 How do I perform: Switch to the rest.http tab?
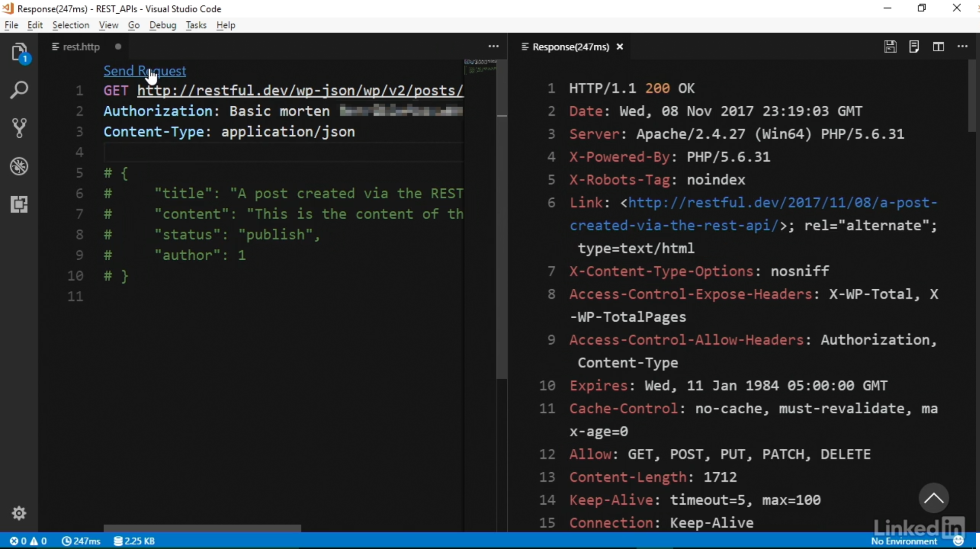tap(81, 47)
